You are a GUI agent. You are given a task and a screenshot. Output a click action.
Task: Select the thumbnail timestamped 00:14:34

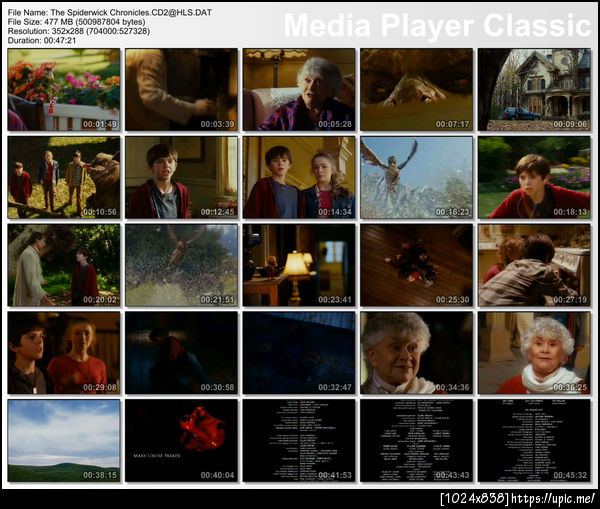299,178
